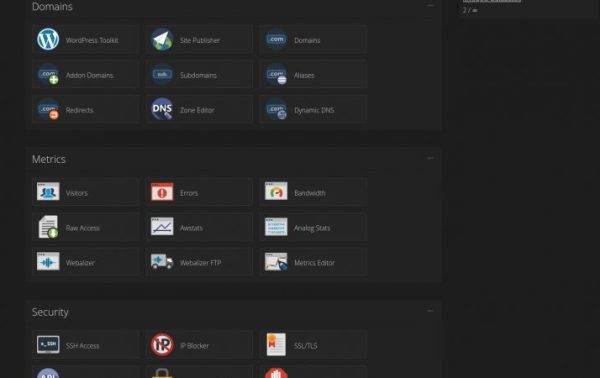Launch Site Publisher paper plane icon

pyautogui.click(x=162, y=39)
